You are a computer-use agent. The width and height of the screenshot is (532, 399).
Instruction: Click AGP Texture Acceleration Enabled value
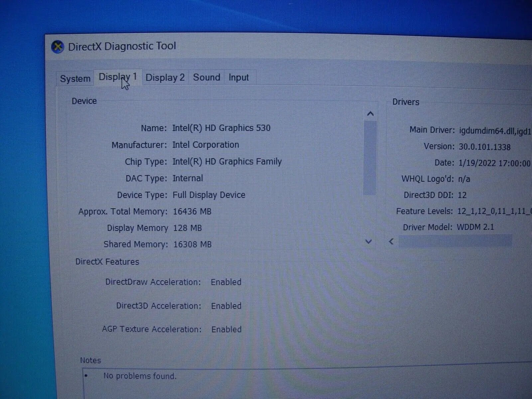(226, 330)
